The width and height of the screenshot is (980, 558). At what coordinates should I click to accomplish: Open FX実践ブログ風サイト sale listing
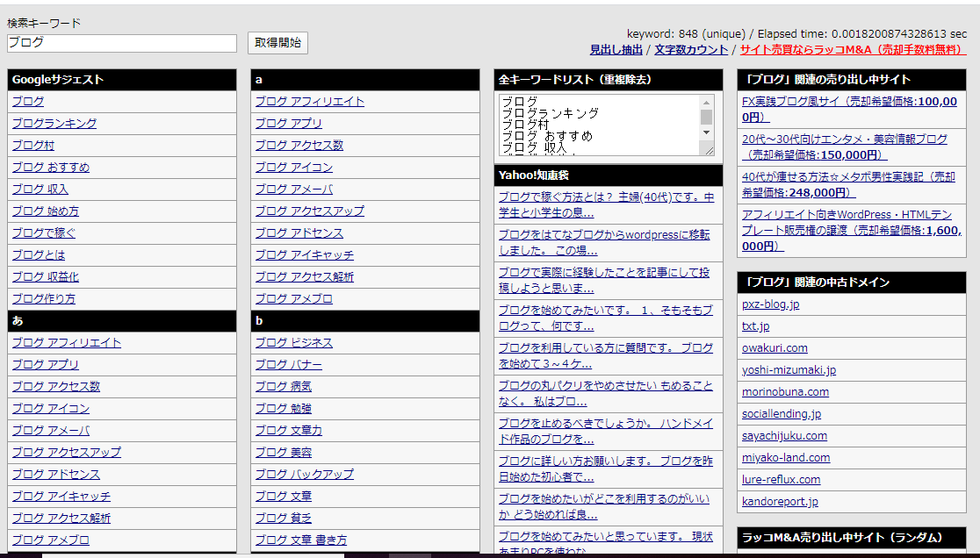tap(849, 109)
